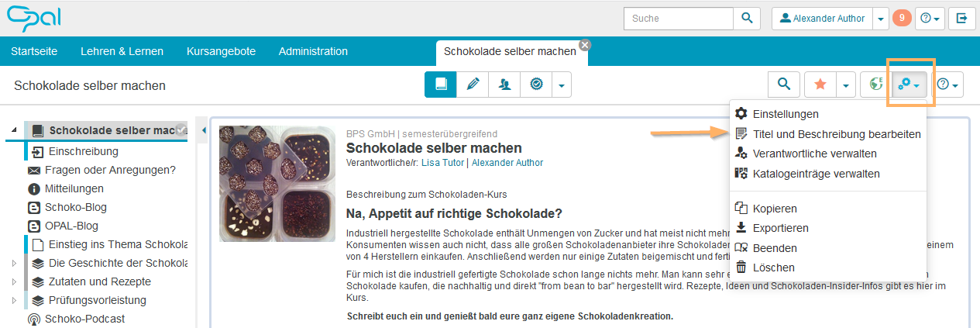Click the magnifier button beside Suche field
The width and height of the screenshot is (980, 328).
(747, 19)
